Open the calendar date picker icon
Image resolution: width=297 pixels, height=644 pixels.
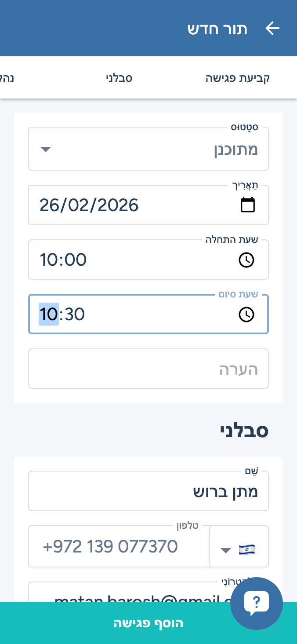click(x=248, y=205)
